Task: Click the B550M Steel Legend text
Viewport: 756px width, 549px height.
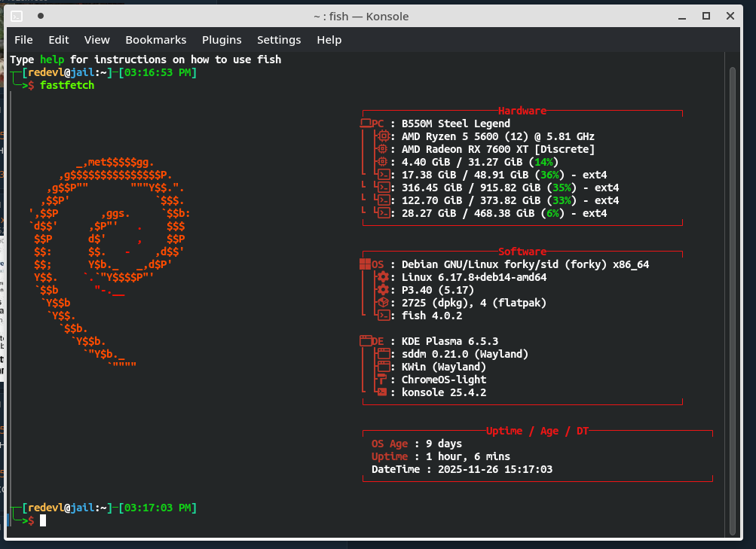Action: tap(455, 124)
